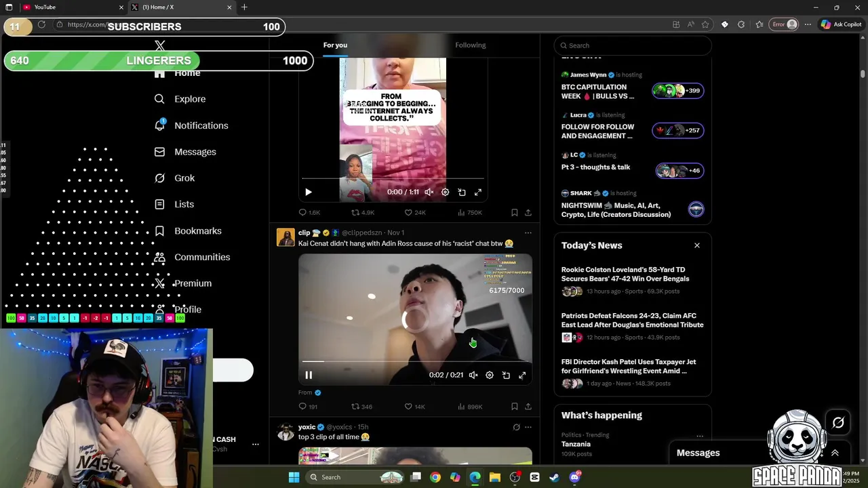
Task: Seek on the 0:21 clip progress bar
Action: (x=415, y=361)
